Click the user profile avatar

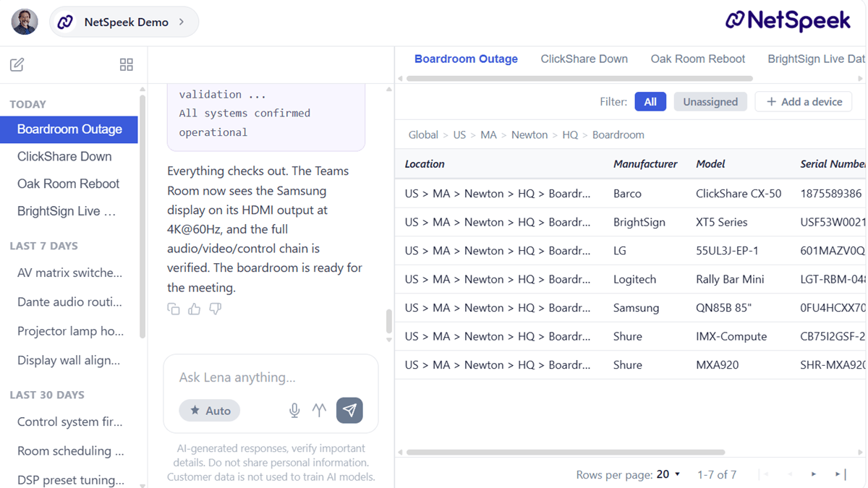[25, 22]
